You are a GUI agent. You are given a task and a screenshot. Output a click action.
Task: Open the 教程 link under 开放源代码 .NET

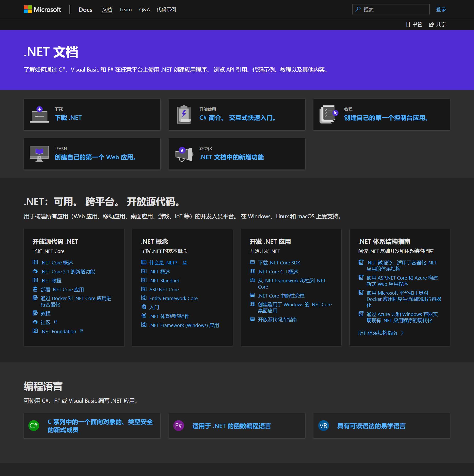[x=45, y=313]
